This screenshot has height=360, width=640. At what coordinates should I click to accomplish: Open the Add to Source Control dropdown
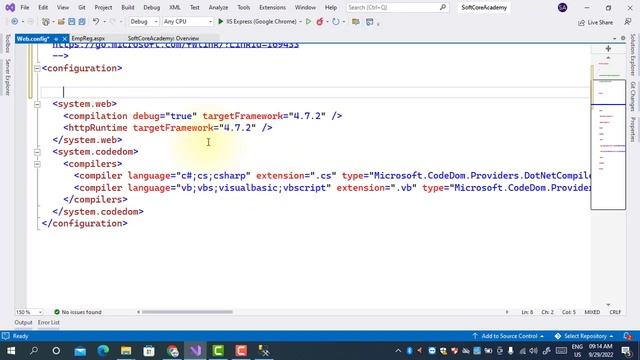(508, 336)
